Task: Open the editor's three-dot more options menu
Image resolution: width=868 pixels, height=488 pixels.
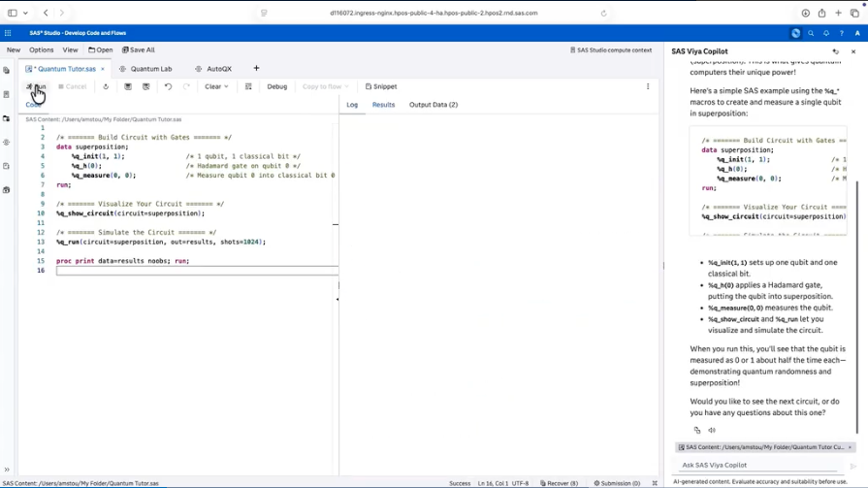Action: click(x=648, y=86)
